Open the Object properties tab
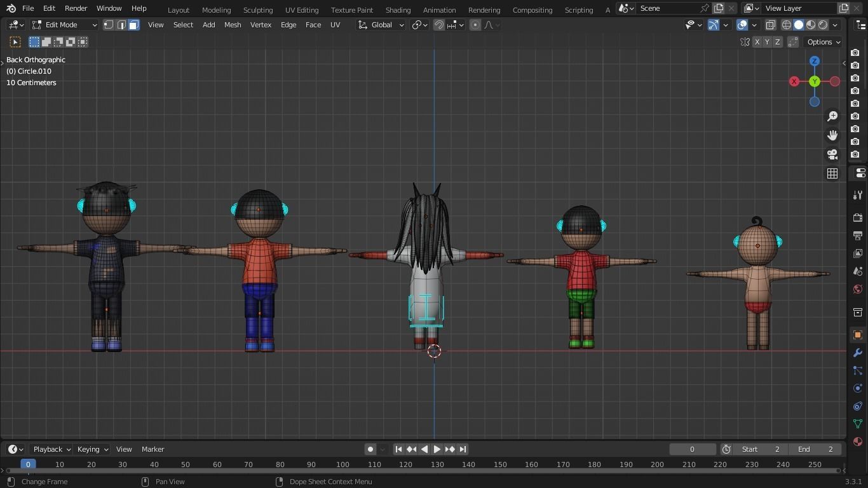The height and width of the screenshot is (488, 868). tap(858, 335)
